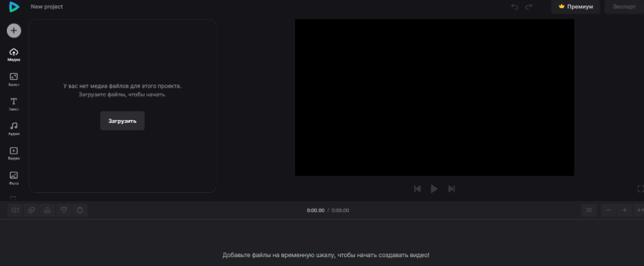Click the trash delete icon in timeline toolbar
Viewport: 644px width, 266px height.
[80, 210]
